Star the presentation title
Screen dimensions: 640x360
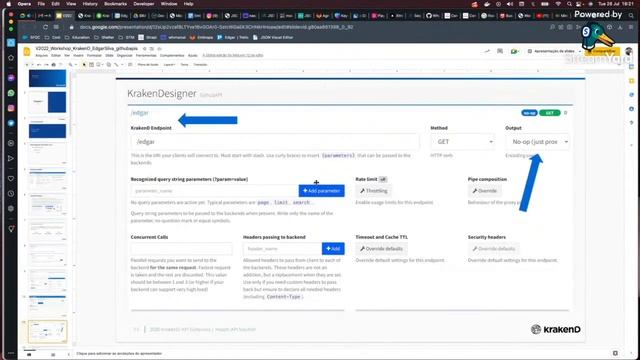point(144,49)
